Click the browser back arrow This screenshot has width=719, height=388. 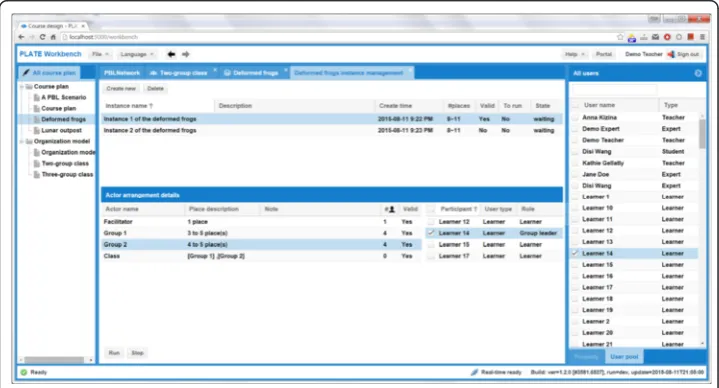coord(21,37)
